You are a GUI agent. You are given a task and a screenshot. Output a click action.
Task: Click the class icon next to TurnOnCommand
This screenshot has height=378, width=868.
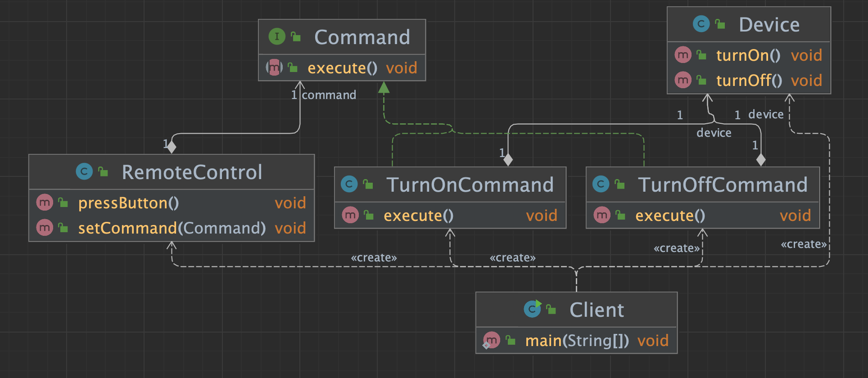pyautogui.click(x=349, y=184)
